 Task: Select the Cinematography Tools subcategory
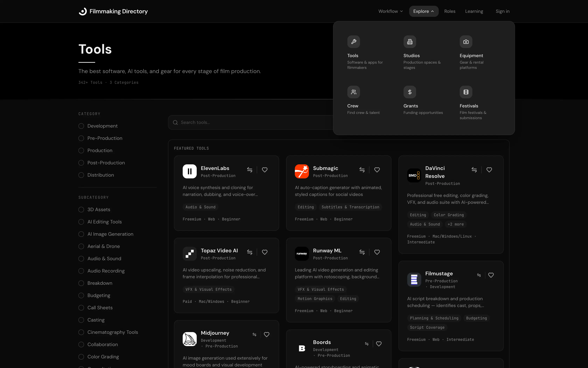(x=81, y=332)
